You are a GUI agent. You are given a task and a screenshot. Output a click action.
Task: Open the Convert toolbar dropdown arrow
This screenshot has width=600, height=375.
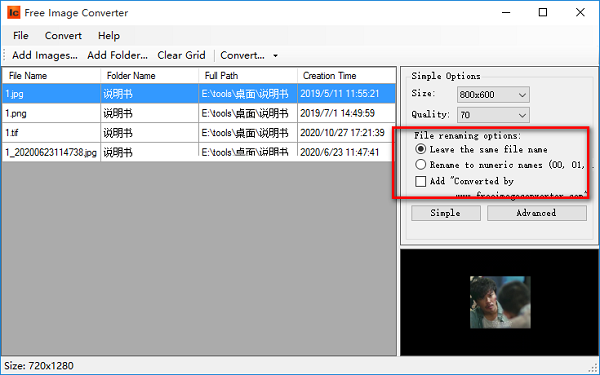pyautogui.click(x=275, y=56)
